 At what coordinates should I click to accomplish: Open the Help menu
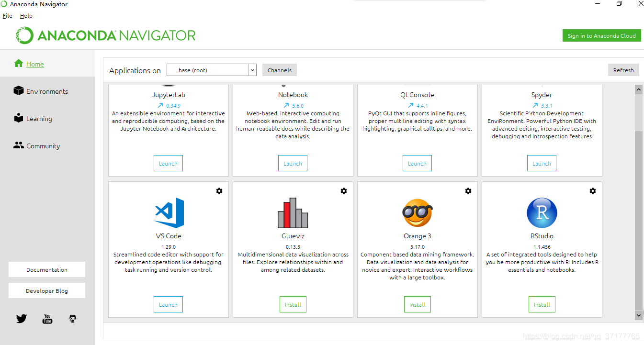point(26,16)
